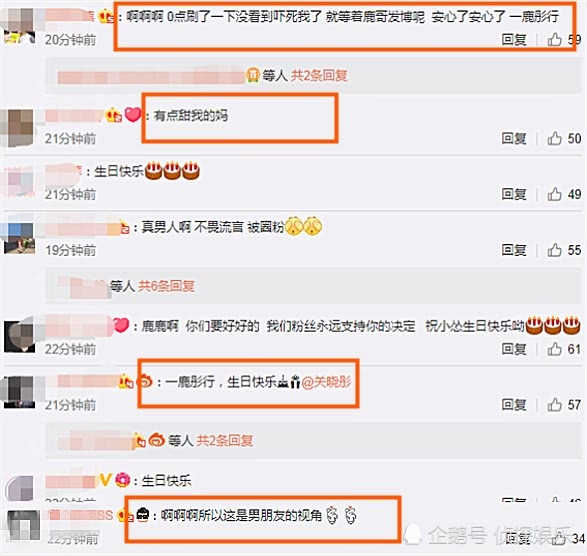
Task: Reply to the comment with 61 likes
Action: [514, 349]
